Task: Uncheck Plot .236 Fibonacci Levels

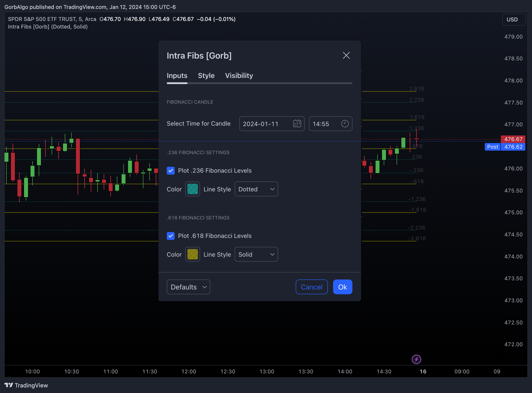Action: click(171, 171)
